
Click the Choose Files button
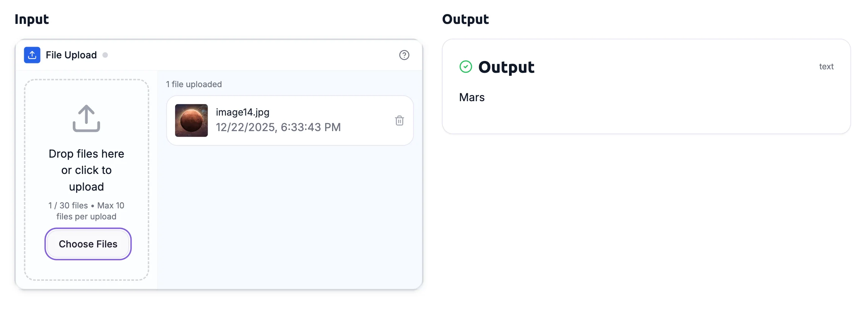88,244
